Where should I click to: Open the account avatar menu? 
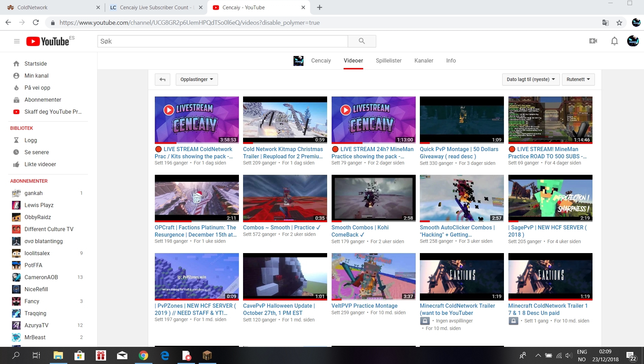click(x=633, y=41)
